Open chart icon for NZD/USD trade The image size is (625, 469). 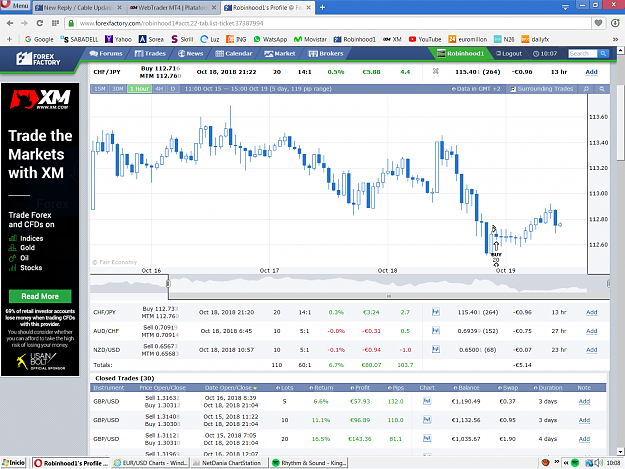tap(436, 349)
